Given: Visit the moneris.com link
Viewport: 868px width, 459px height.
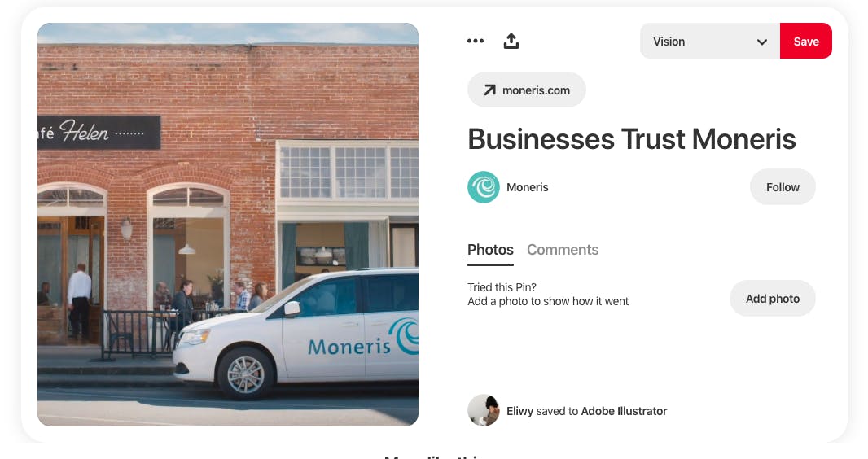Looking at the screenshot, I should (527, 90).
